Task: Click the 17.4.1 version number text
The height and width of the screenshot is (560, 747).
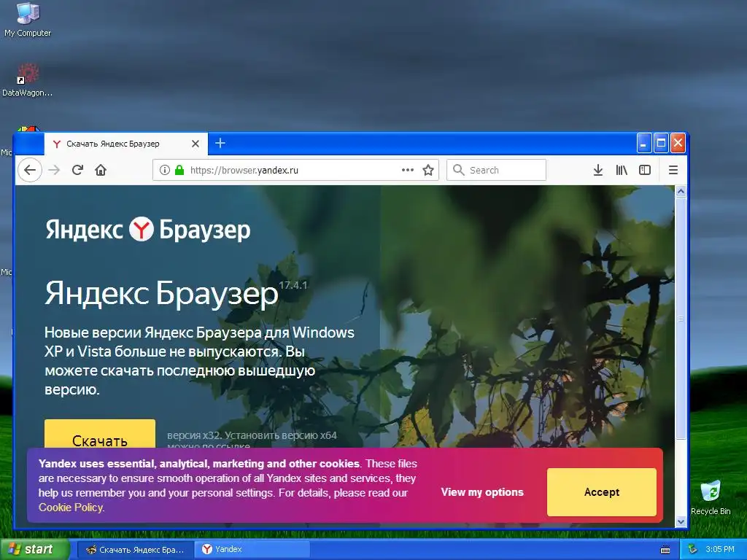Action: pyautogui.click(x=293, y=285)
